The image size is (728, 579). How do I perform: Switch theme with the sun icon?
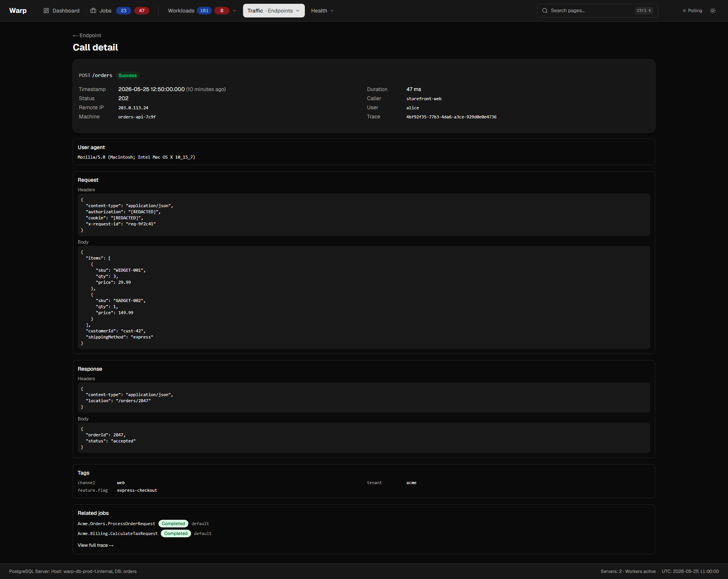pyautogui.click(x=713, y=11)
